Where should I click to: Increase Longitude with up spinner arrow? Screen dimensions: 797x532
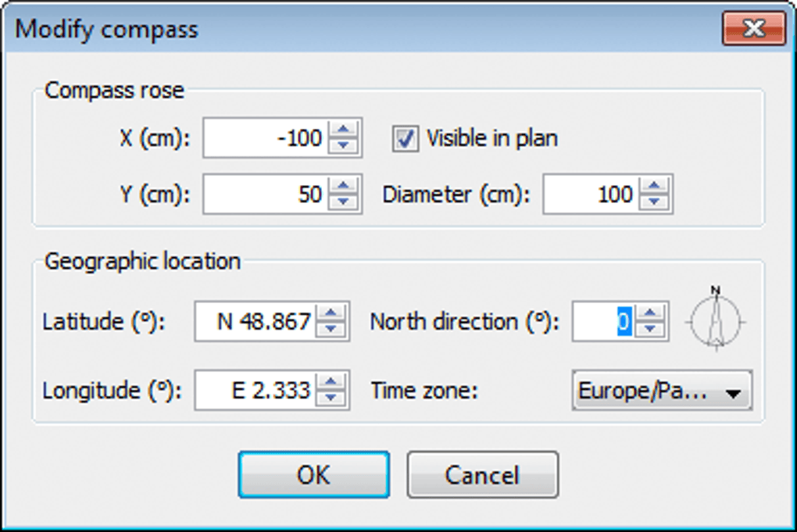tap(331, 381)
